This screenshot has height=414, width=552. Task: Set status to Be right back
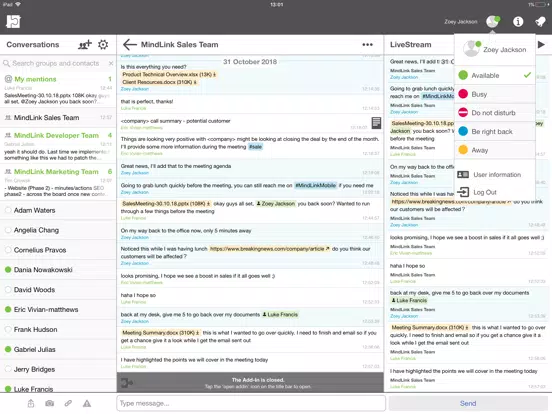[495, 131]
